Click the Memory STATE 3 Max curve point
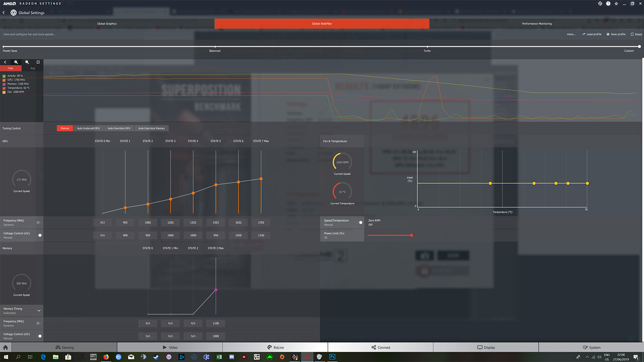 (x=216, y=290)
